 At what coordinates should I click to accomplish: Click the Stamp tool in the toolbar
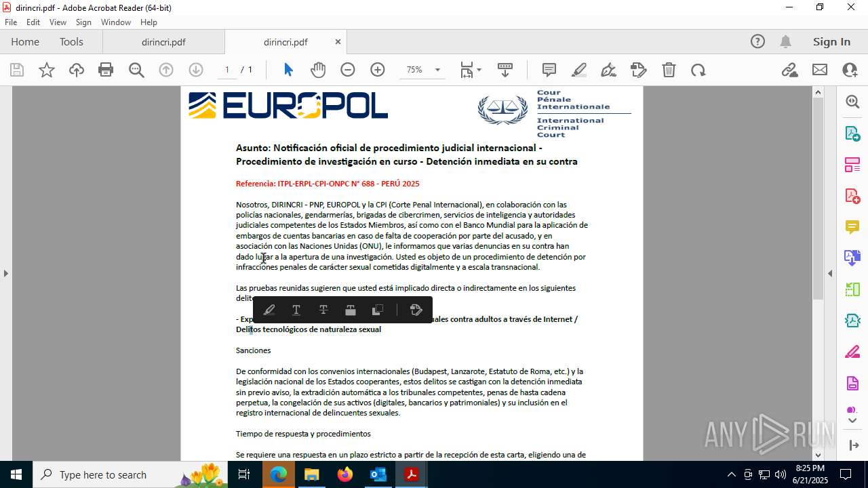639,70
